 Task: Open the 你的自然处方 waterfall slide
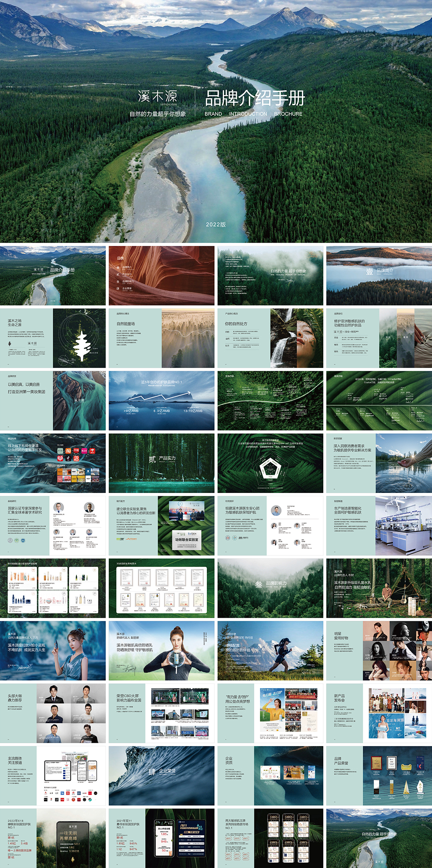pos(270,338)
